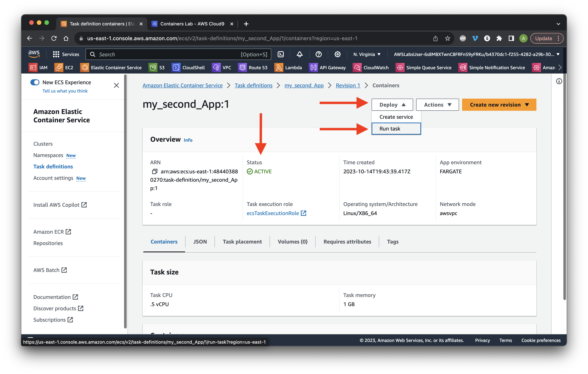Open the notifications bell
Viewport: 588px width, 374px height.
300,54
